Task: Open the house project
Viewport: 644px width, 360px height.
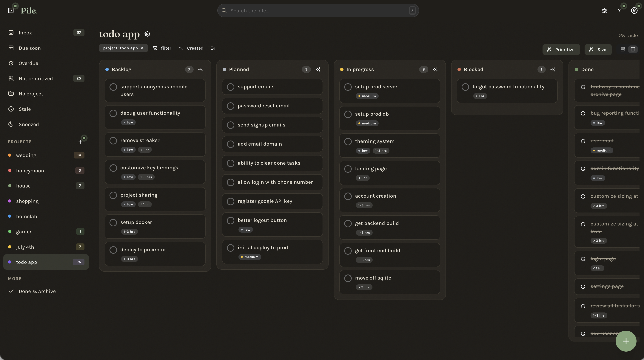Action: pyautogui.click(x=46, y=186)
